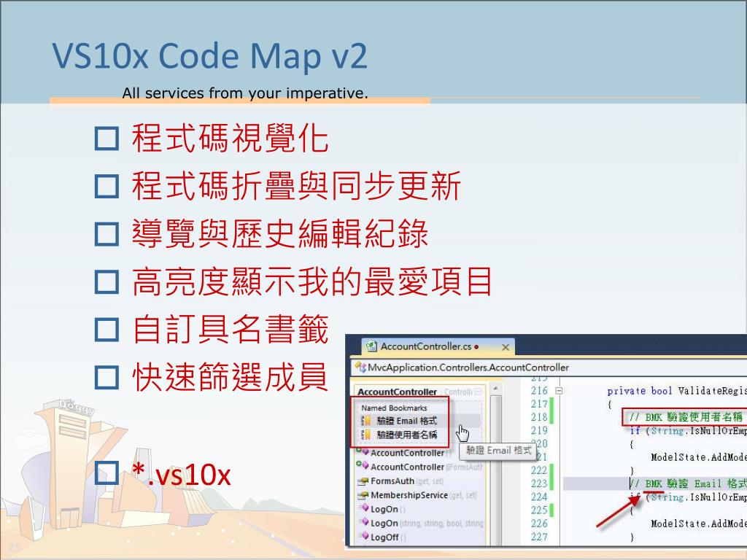747x560 pixels.
Task: Collapse the AccountController class node in Code Map
Action: [478, 392]
